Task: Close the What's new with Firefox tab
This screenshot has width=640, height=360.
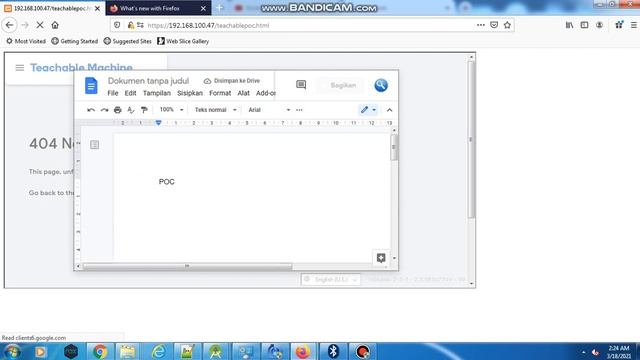Action: [203, 8]
